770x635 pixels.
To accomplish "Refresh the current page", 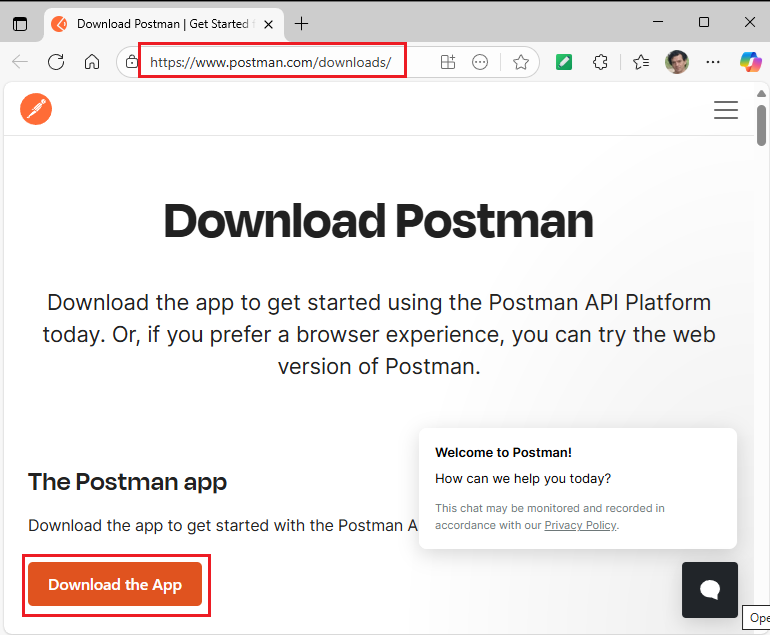I will [x=56, y=62].
